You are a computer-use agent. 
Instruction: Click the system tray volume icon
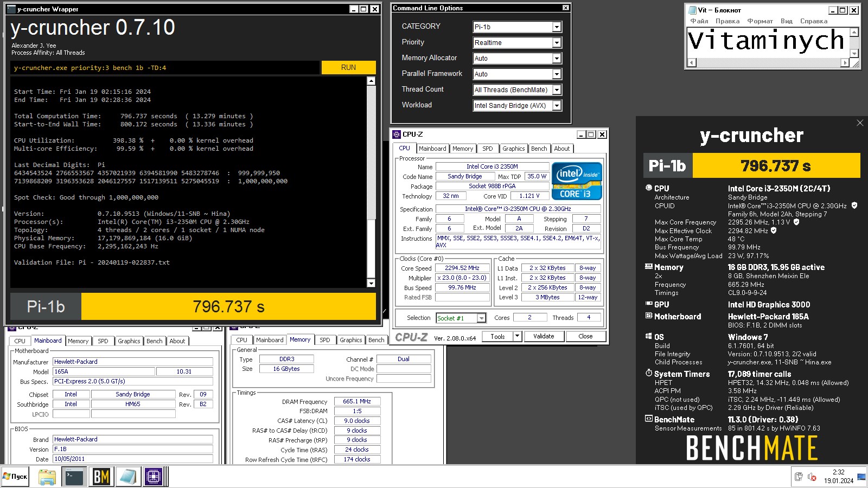812,477
